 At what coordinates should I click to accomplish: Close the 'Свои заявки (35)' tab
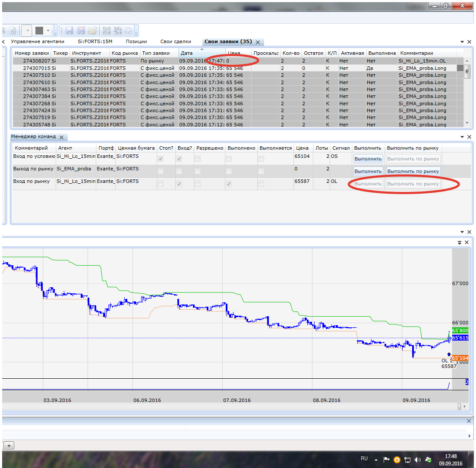click(258, 42)
